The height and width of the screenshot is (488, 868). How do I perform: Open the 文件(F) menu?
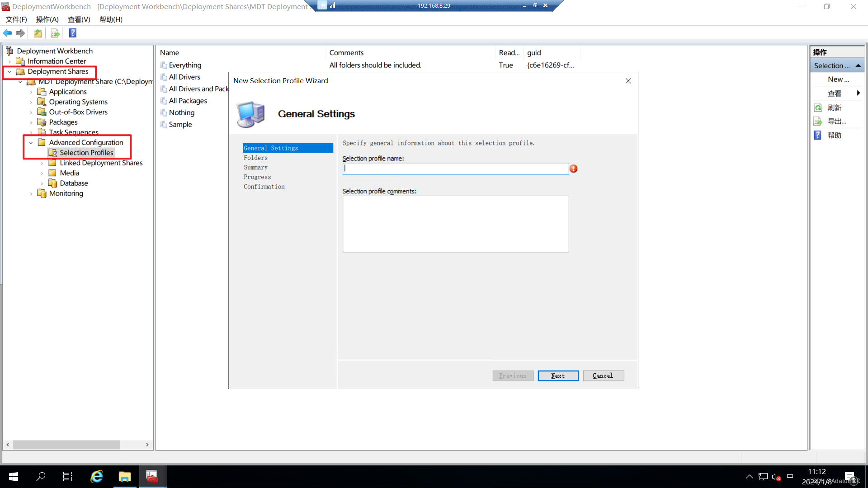[16, 19]
